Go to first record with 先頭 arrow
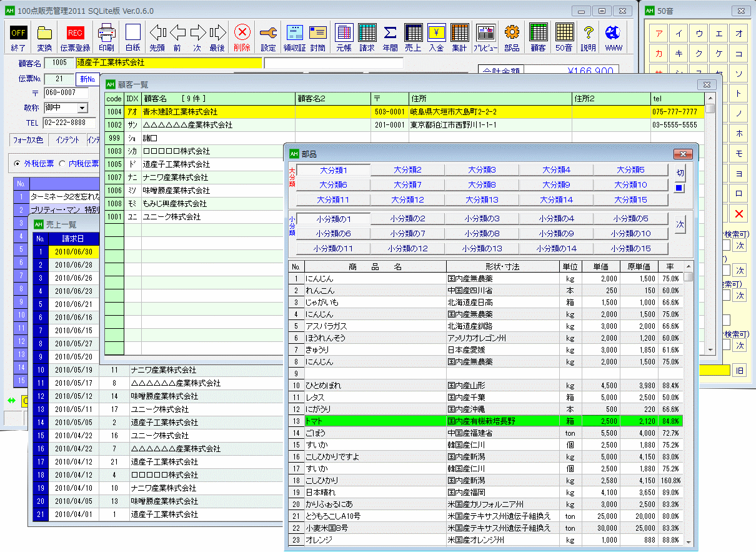This screenshot has height=552, width=756. tap(157, 38)
